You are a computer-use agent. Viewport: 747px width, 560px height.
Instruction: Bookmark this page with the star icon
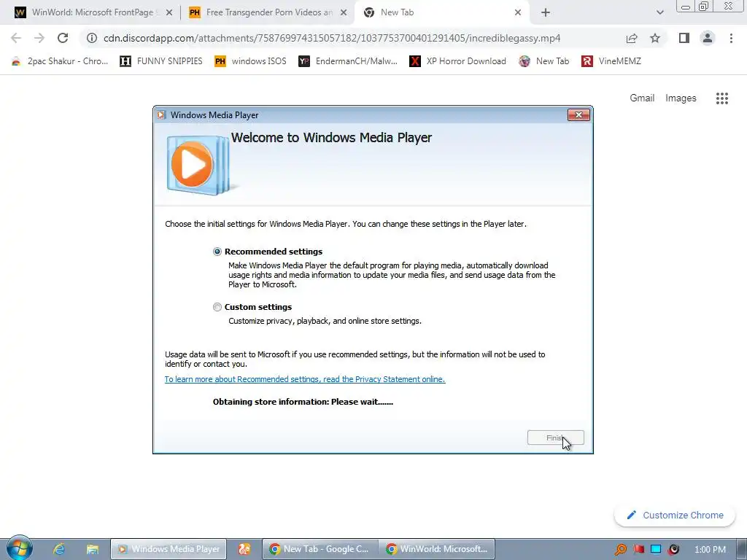click(x=655, y=38)
